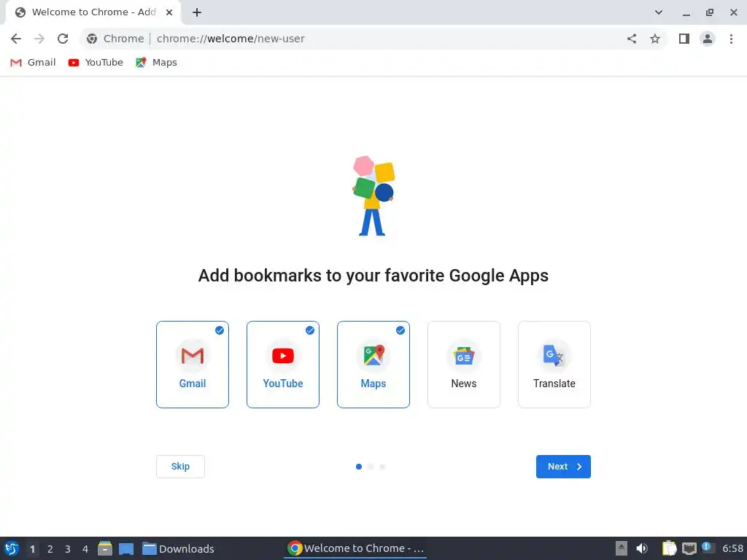
Task: Go back using the browser back arrow
Action: [16, 39]
